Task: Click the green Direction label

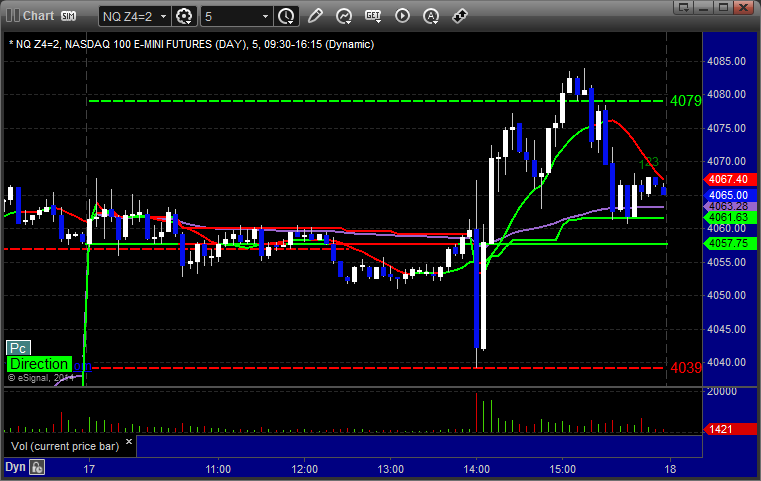Action: pyautogui.click(x=39, y=364)
